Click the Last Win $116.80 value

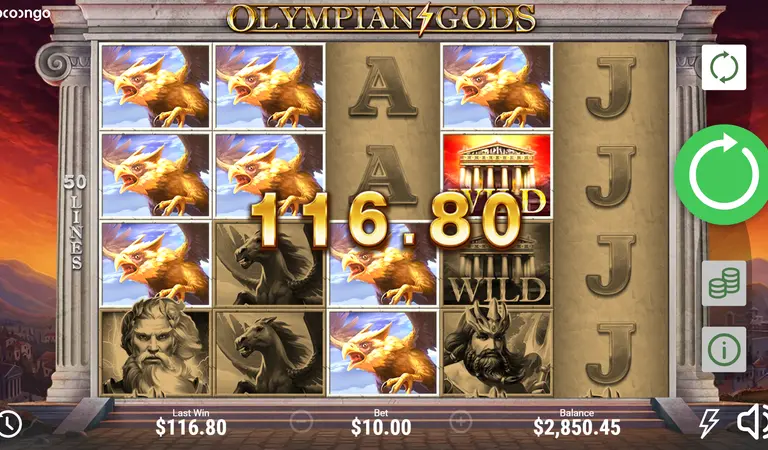click(191, 427)
